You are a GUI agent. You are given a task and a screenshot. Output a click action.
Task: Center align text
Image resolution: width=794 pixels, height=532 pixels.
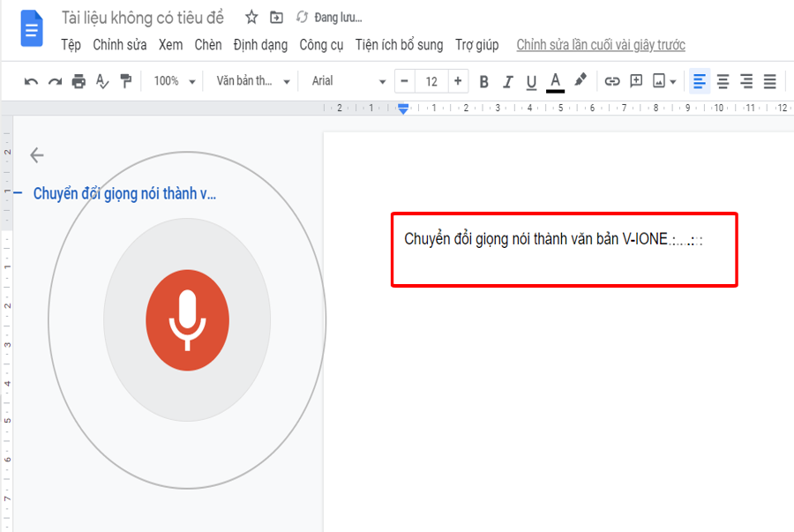tap(723, 81)
